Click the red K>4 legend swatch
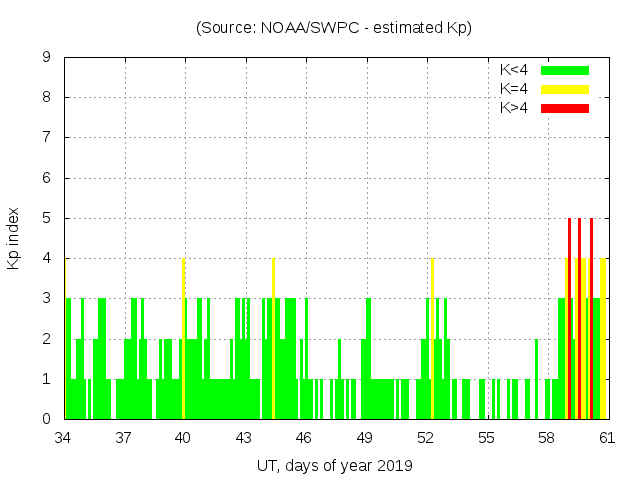Viewport: 640px width, 480px height. [565, 108]
